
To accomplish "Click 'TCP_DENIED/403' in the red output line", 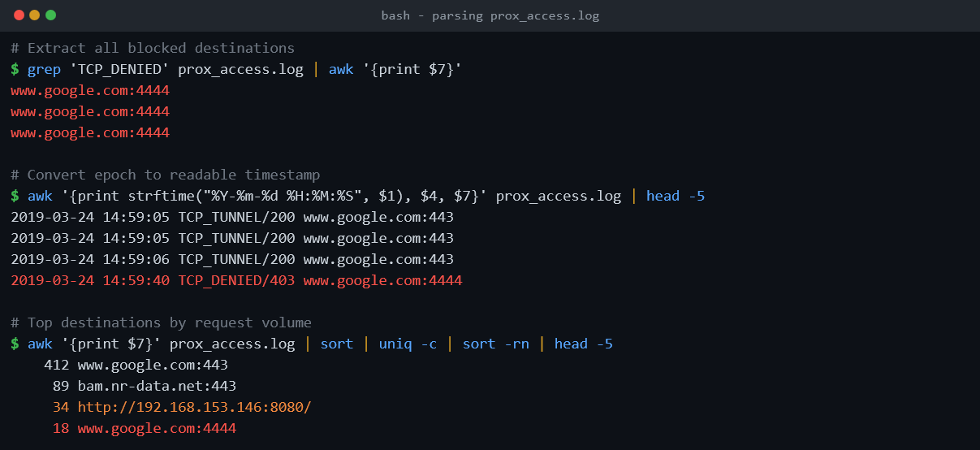I will point(236,280).
